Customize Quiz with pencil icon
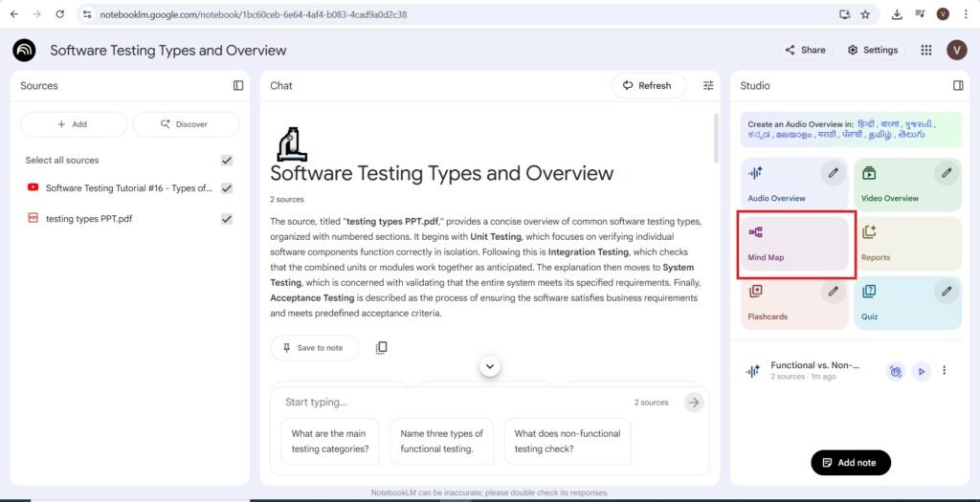 click(x=947, y=291)
